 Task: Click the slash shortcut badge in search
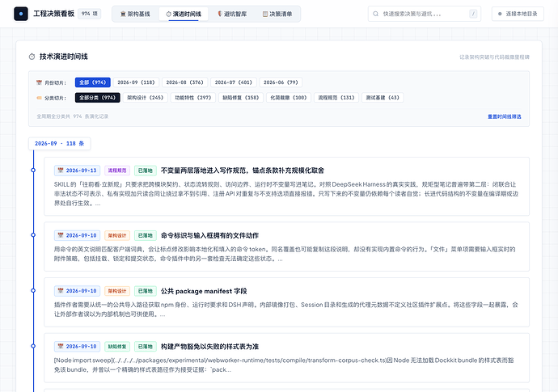pos(473,14)
